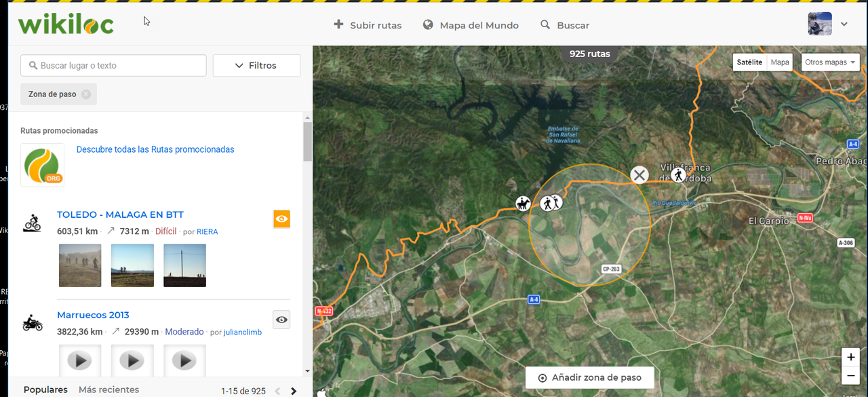Toggle eye visibility for TOLEDO - MALAGA route
868x397 pixels.
coord(281,219)
